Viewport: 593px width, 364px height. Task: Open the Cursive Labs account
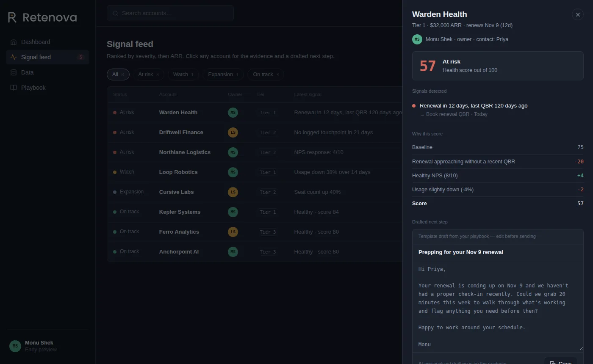click(176, 192)
